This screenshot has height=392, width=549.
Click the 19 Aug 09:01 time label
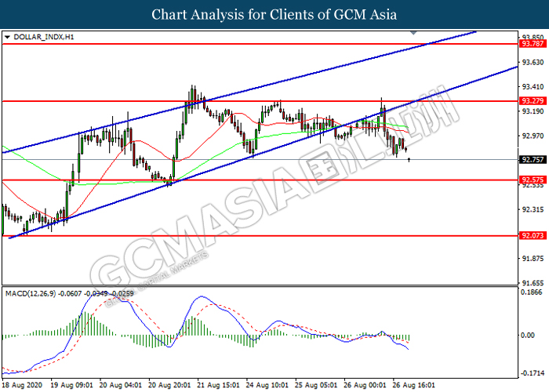tap(72, 385)
